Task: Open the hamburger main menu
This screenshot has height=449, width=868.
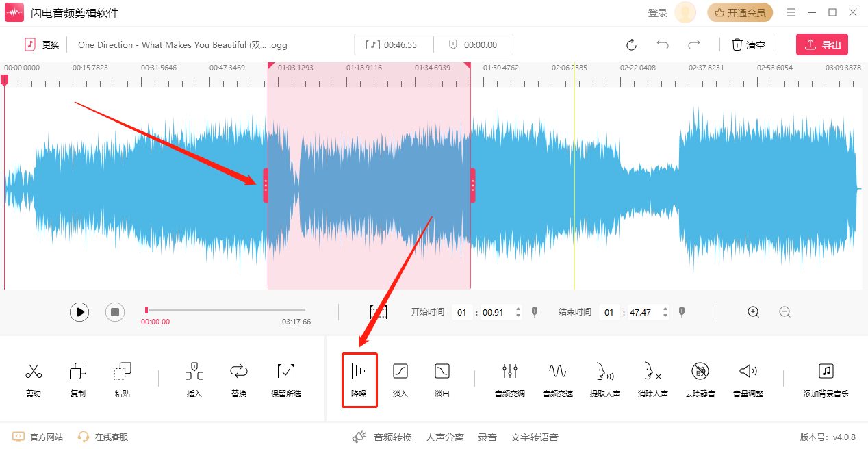Action: tap(791, 12)
